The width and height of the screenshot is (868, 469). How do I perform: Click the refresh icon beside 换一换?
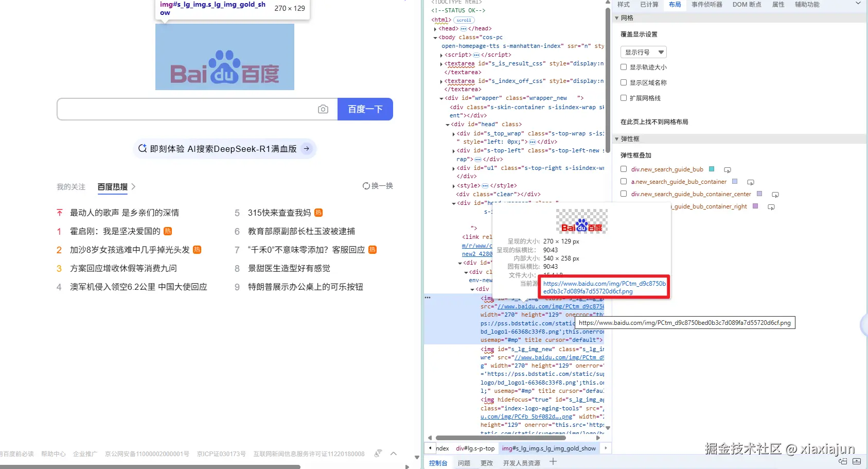[x=366, y=186]
